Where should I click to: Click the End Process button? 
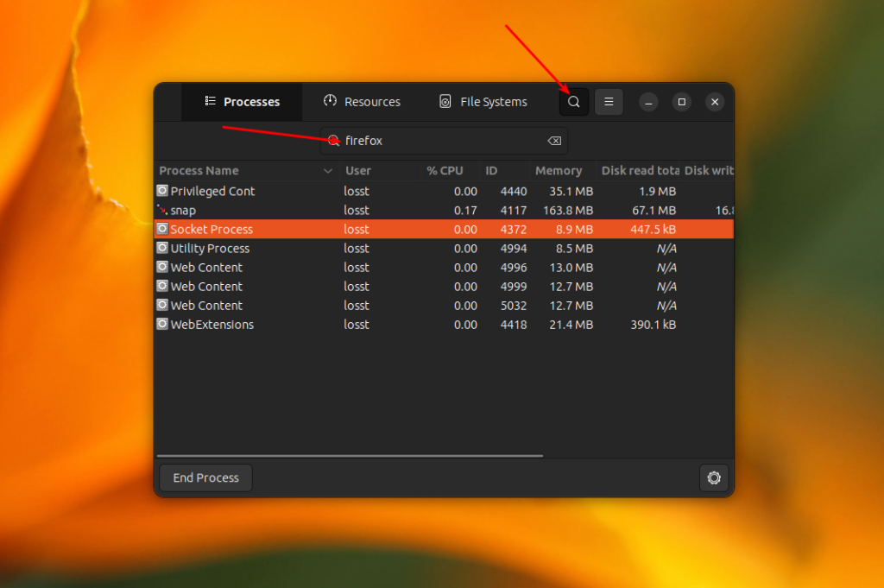coord(205,478)
